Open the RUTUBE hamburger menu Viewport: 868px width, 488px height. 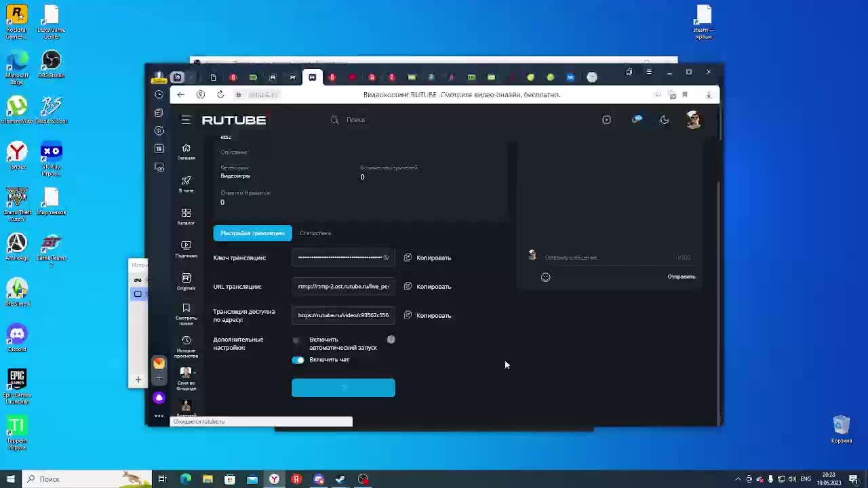coord(186,120)
